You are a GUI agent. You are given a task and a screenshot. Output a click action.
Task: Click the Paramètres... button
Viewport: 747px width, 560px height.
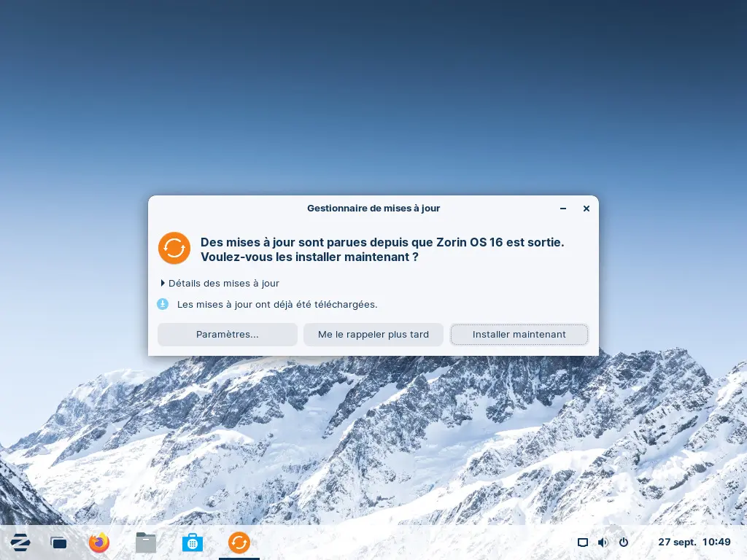point(227,335)
